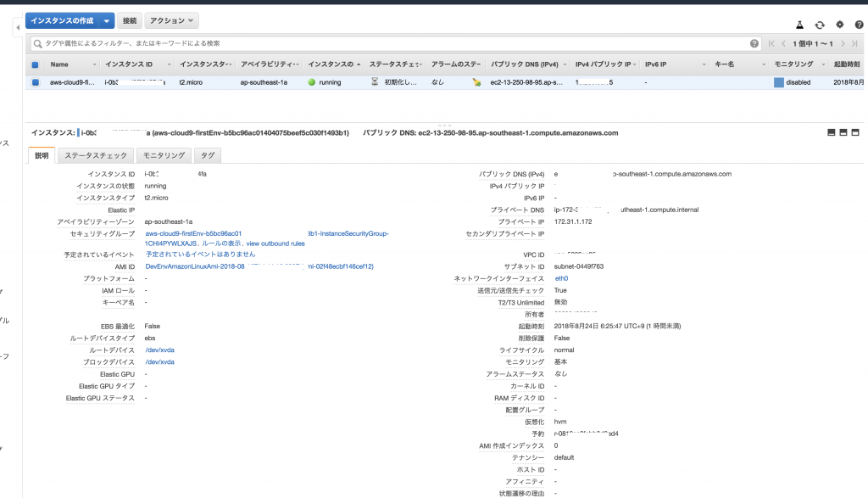Click the ec2-13-250-98-95 DNS cell
Image resolution: width=868 pixels, height=498 pixels.
point(526,82)
